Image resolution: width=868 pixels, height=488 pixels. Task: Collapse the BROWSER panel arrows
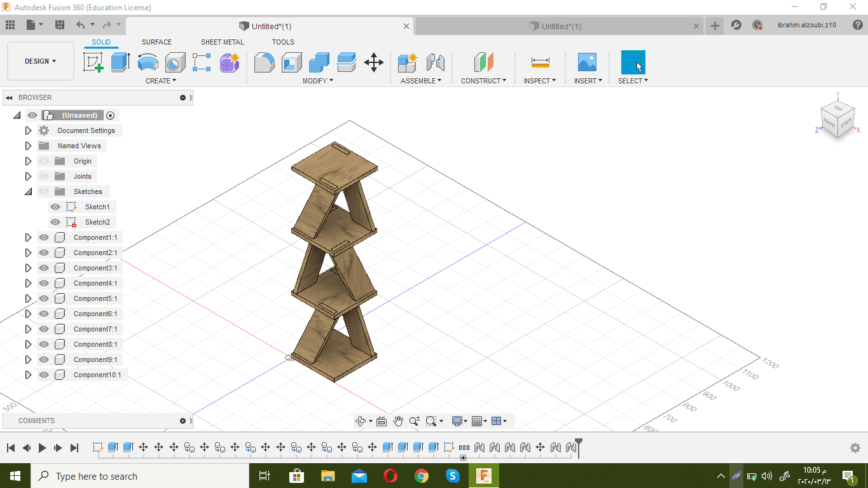pos(9,97)
